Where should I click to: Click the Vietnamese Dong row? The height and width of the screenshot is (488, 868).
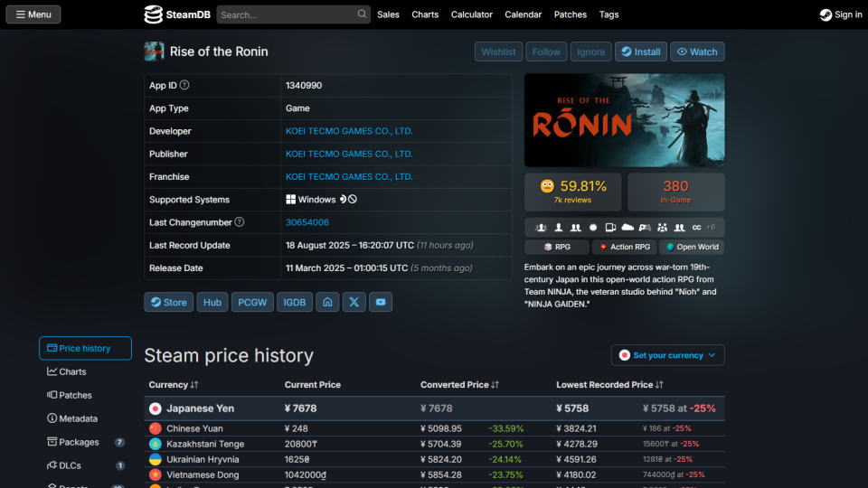[x=435, y=474]
